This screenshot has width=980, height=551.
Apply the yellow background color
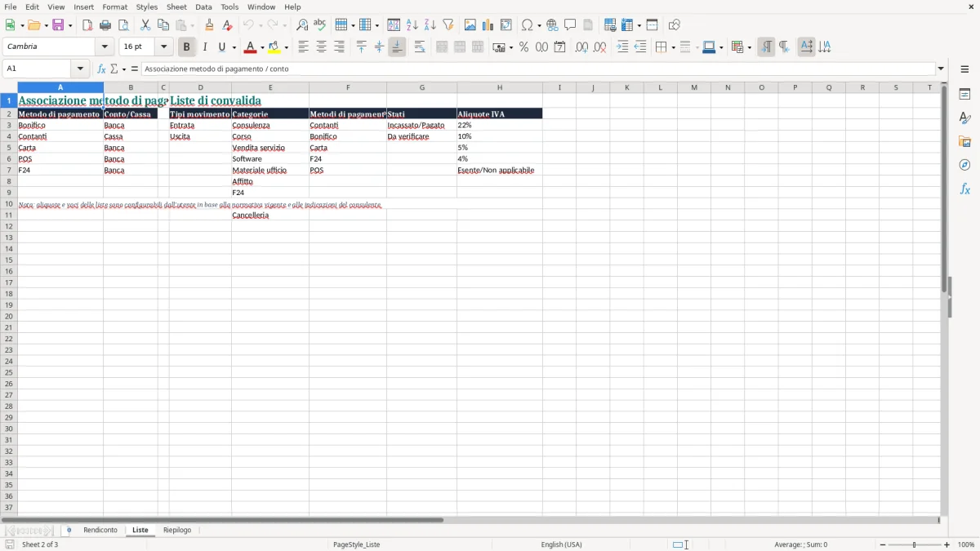coord(275,47)
